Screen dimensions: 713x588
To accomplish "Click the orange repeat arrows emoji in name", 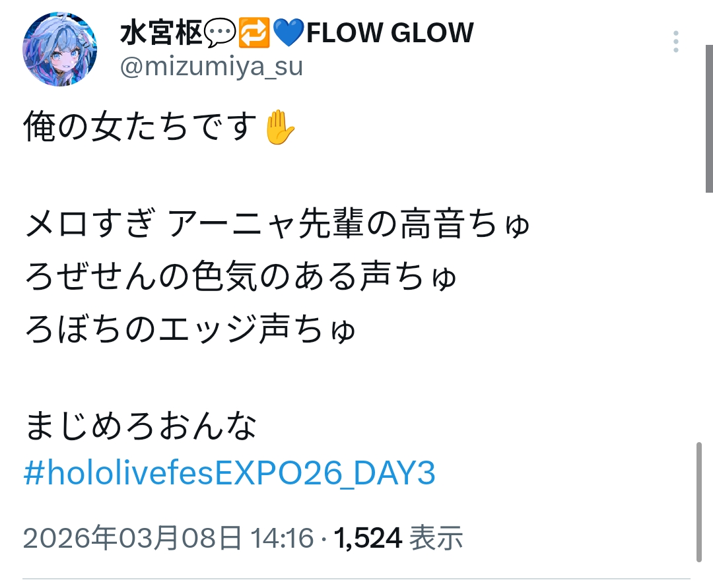I will pyautogui.click(x=254, y=33).
